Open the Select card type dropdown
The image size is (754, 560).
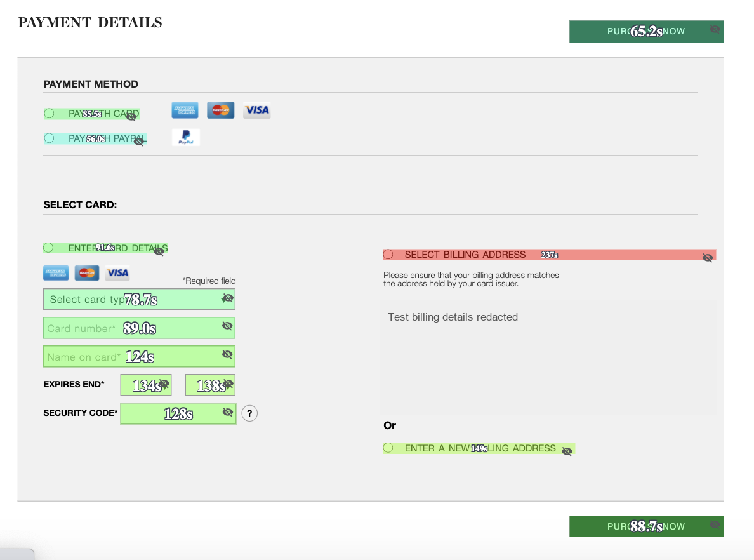(139, 299)
